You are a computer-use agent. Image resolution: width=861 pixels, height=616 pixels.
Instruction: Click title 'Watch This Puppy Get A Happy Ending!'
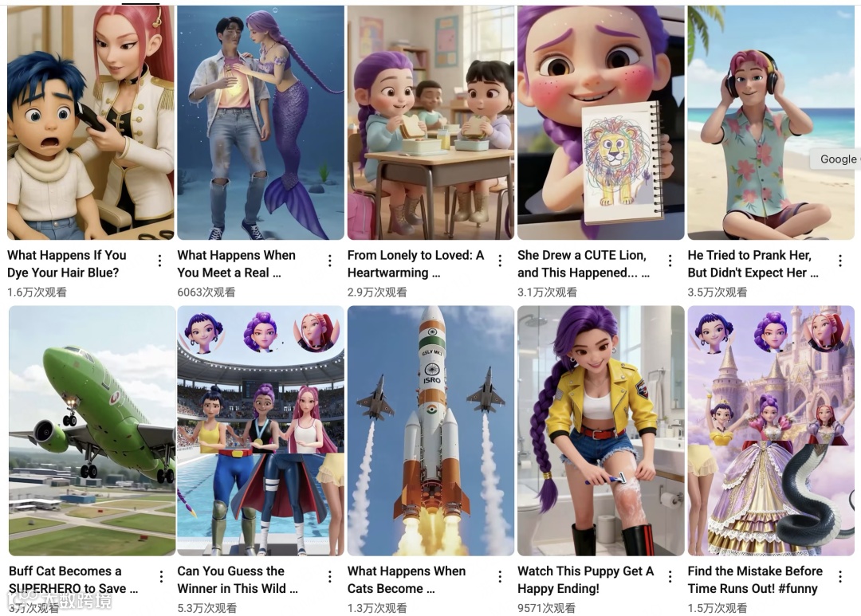coord(586,580)
